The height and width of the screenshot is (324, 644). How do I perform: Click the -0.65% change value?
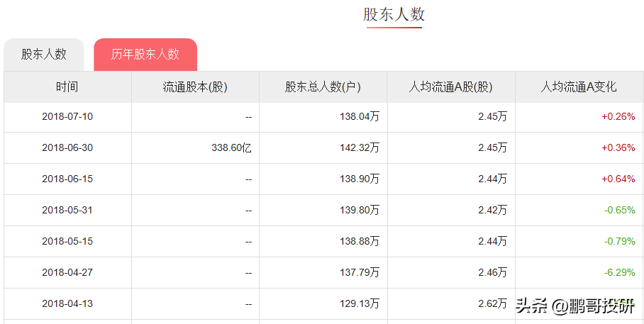coord(619,211)
